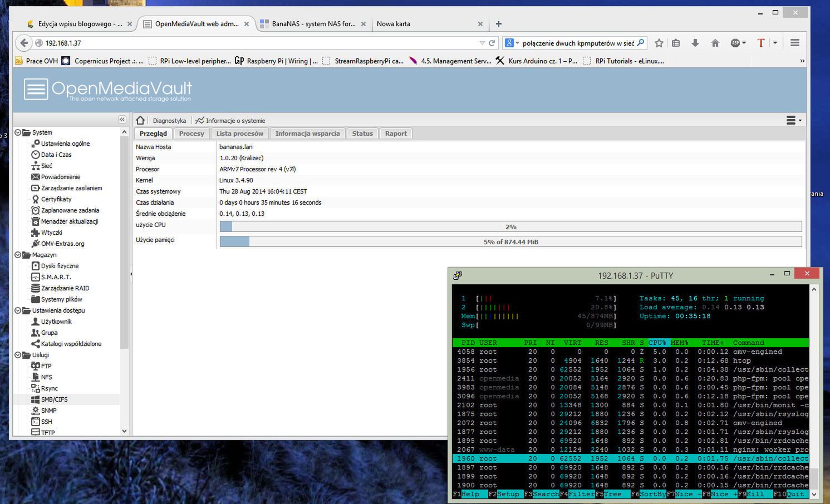Click Diagnostyka breadcrumb link
The image size is (830, 504).
pyautogui.click(x=169, y=121)
